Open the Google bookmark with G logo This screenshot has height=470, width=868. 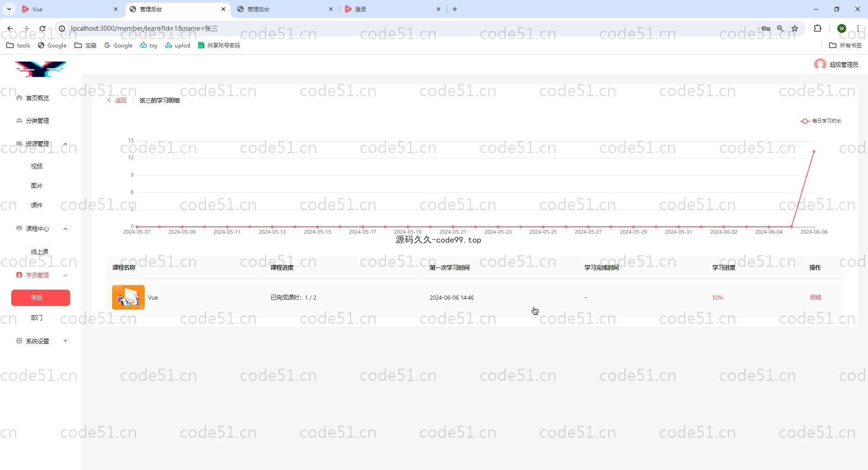118,45
